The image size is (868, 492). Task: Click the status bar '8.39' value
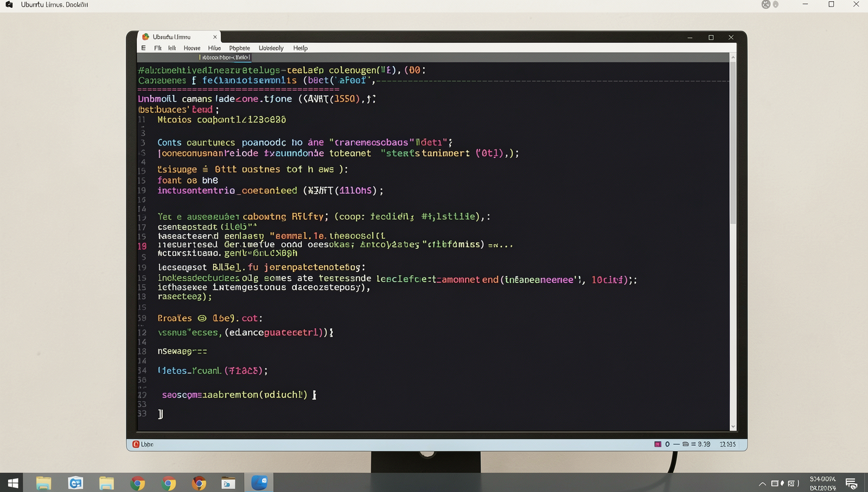(x=704, y=444)
